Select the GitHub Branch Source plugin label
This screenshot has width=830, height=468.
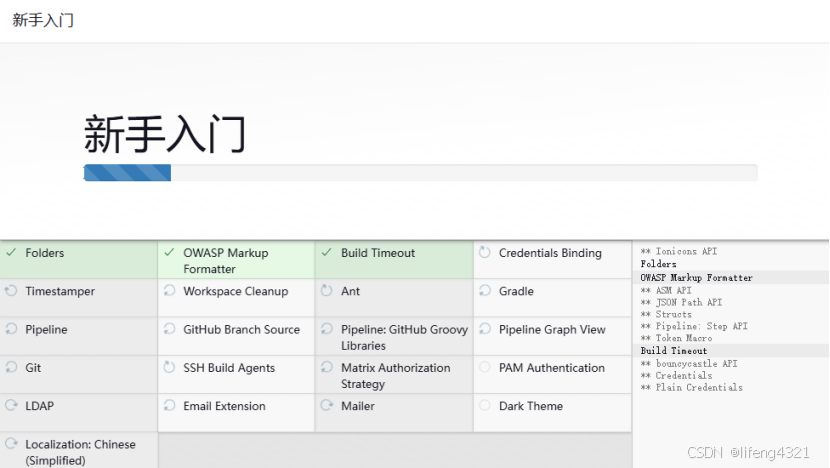241,329
